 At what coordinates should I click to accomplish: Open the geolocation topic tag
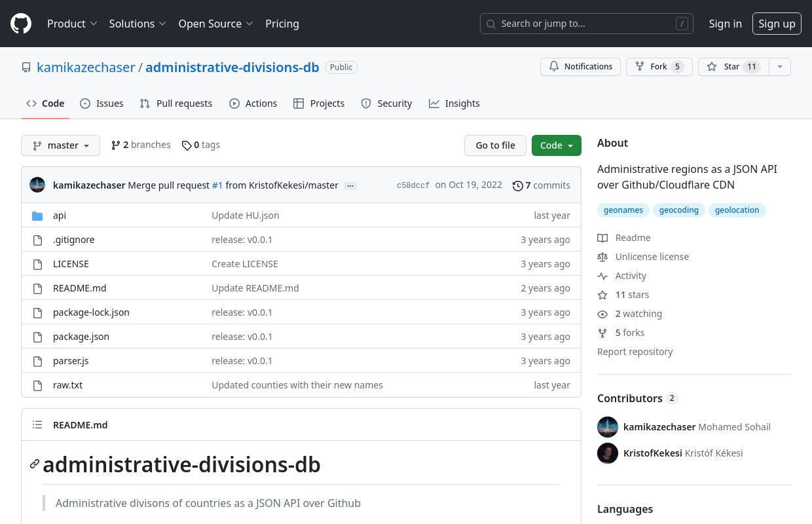[x=737, y=210]
